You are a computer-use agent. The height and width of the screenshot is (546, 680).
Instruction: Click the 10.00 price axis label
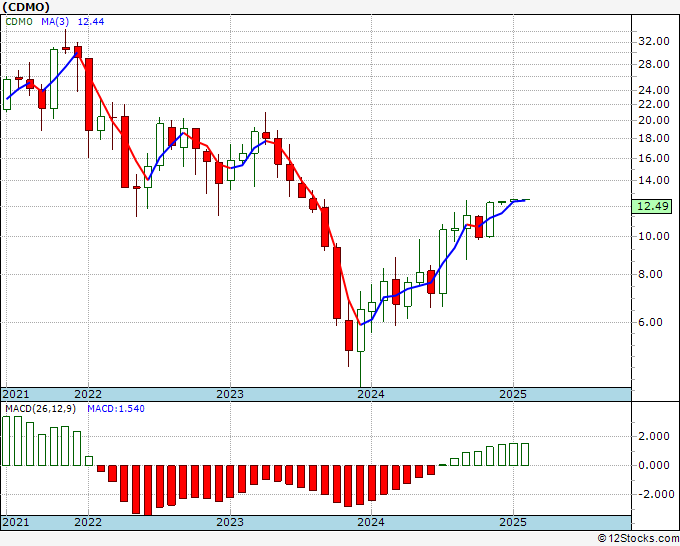[x=654, y=236]
